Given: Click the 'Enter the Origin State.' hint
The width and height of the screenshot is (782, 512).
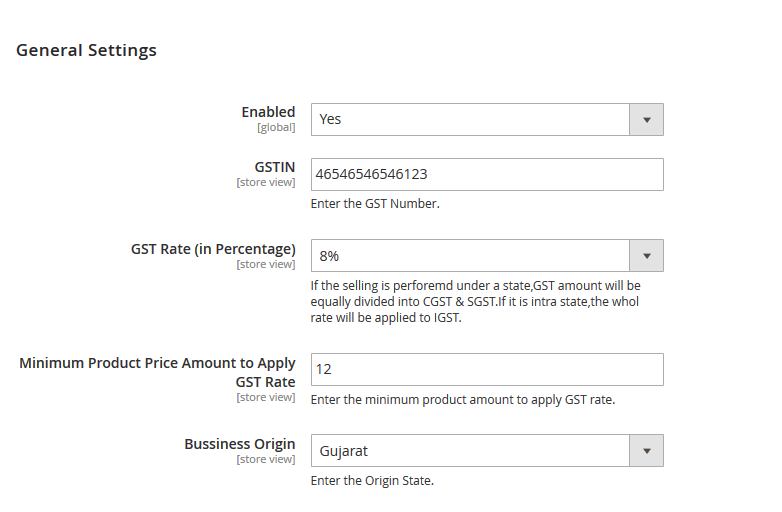Looking at the screenshot, I should coord(372,481).
